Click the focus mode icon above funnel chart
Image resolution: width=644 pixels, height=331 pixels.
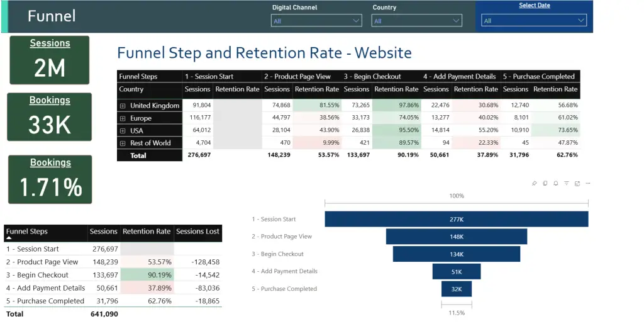pyautogui.click(x=577, y=183)
